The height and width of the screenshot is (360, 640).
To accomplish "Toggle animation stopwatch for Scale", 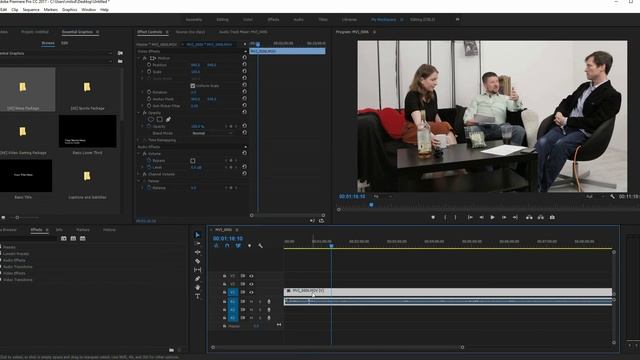I will [x=149, y=71].
